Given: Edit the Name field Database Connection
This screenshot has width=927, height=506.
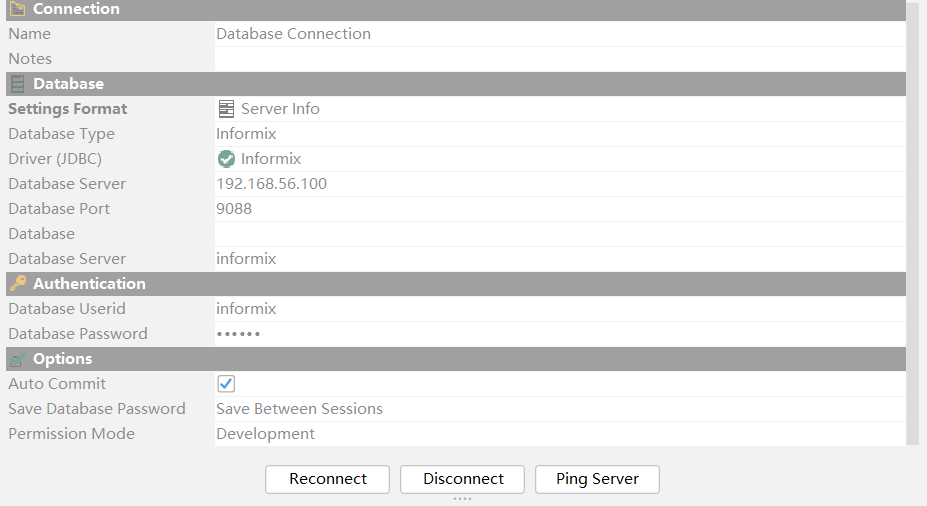Looking at the screenshot, I should pos(560,34).
